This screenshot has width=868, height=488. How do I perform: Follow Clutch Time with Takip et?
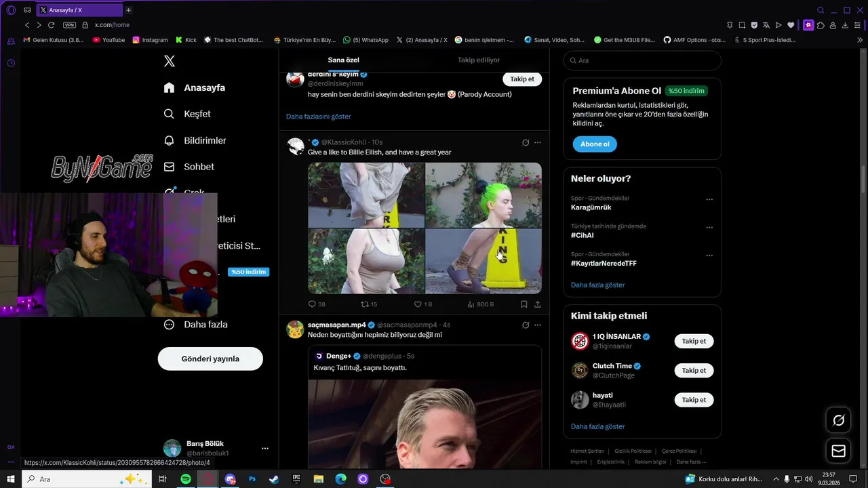pos(694,371)
